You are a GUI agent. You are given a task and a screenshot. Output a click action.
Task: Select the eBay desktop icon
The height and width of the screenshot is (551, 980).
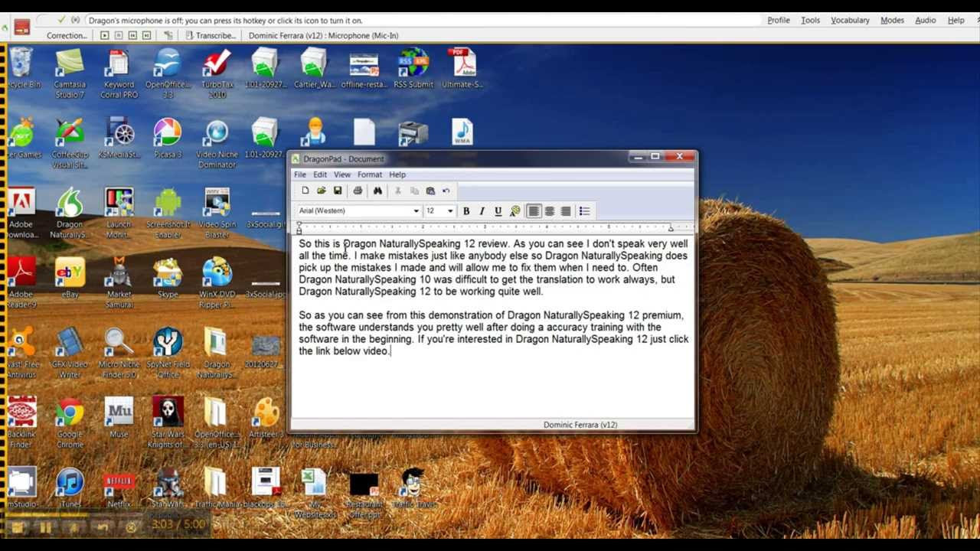pyautogui.click(x=70, y=279)
